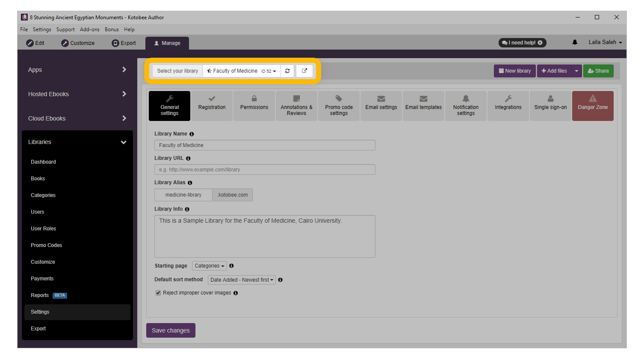
Task: Open the General settings tab
Action: [x=169, y=106]
